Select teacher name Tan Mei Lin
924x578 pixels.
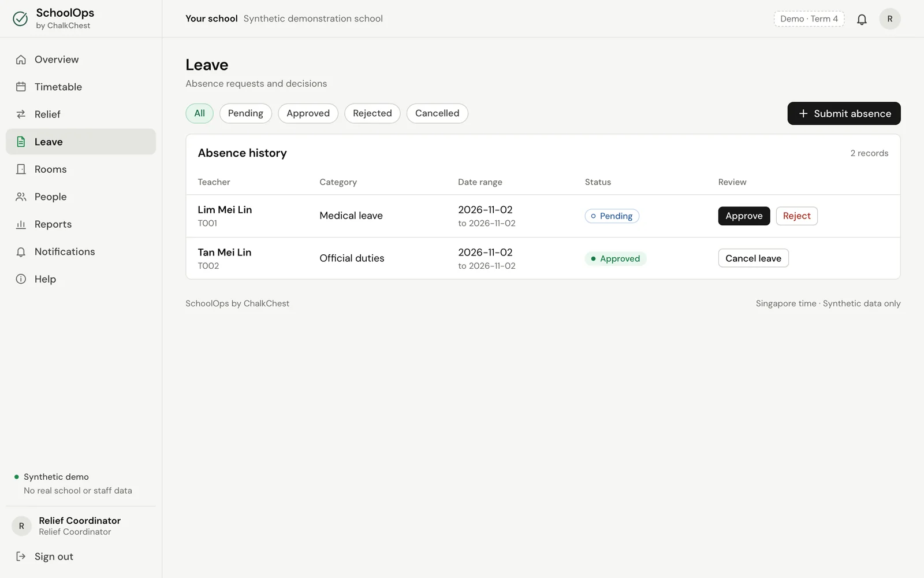click(225, 253)
